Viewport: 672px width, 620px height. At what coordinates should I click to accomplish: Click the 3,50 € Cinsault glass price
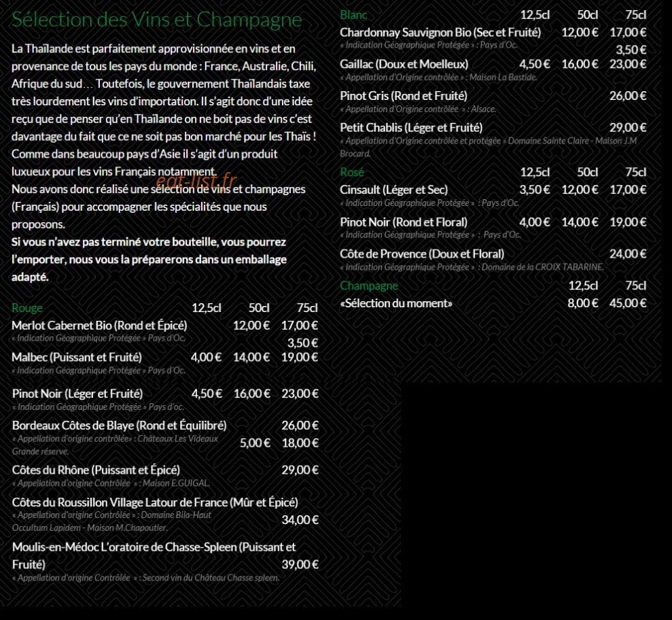(x=535, y=190)
